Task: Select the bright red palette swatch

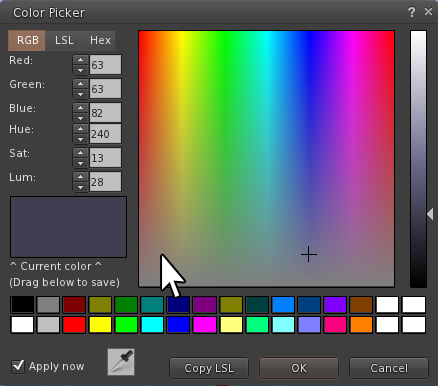Action: coord(74,325)
